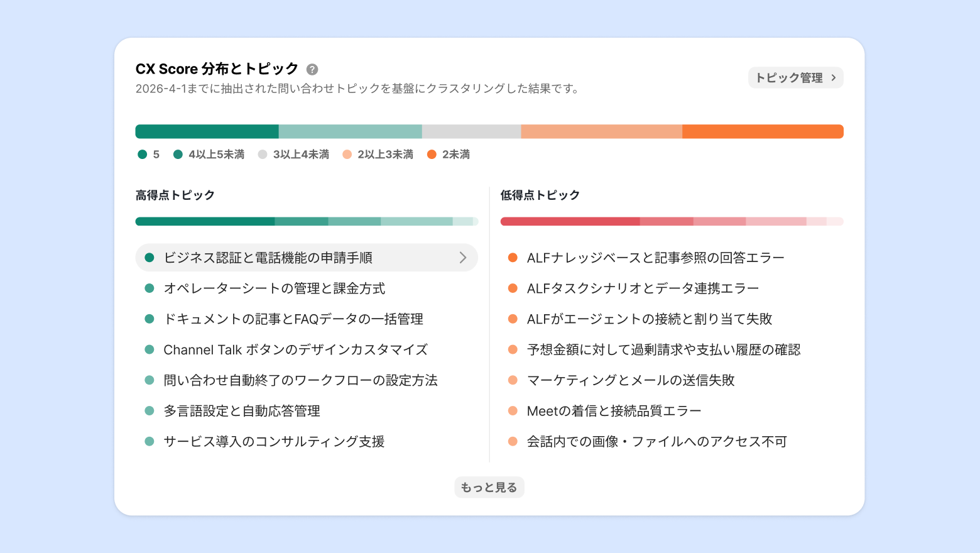Click the red 低得点トピック progress bar
The image size is (980, 553).
click(672, 221)
